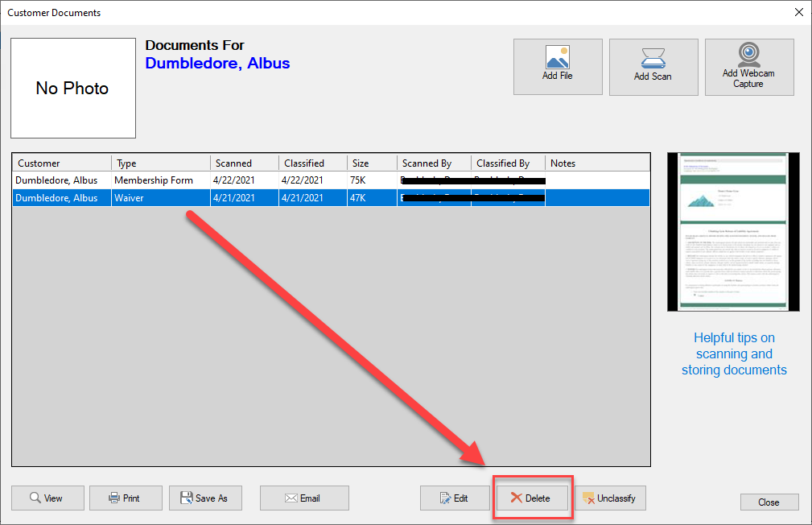Unclassify the selected document
The image size is (812, 525).
[609, 498]
